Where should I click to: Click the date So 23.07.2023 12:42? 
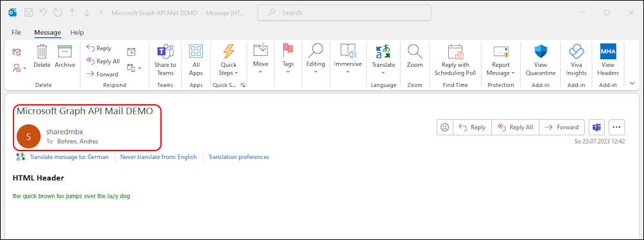coord(599,141)
